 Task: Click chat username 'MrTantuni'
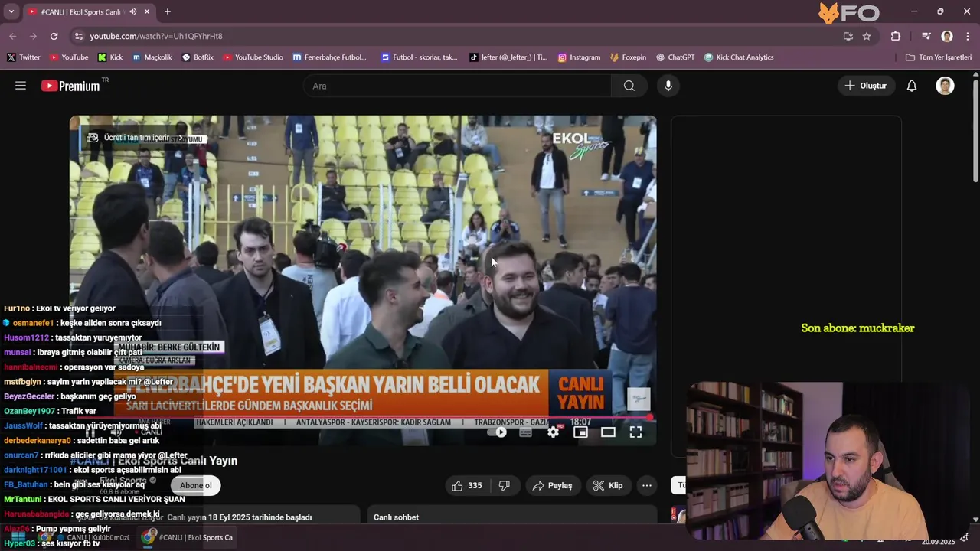pyautogui.click(x=22, y=499)
